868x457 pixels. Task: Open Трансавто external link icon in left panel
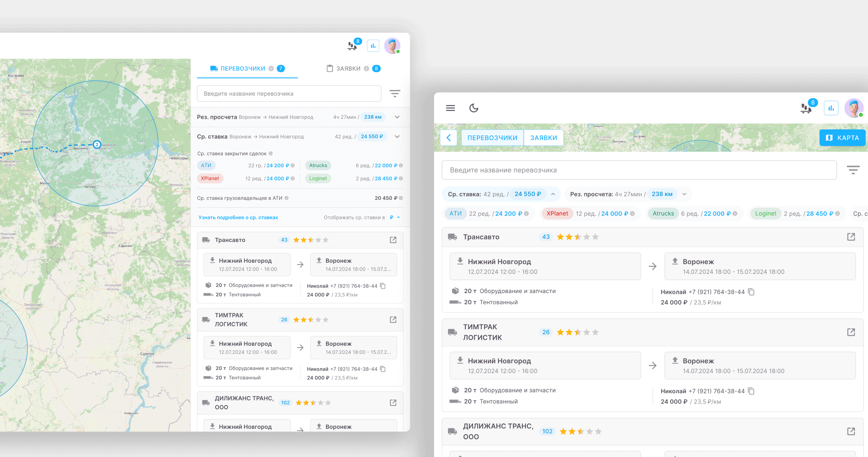click(393, 240)
